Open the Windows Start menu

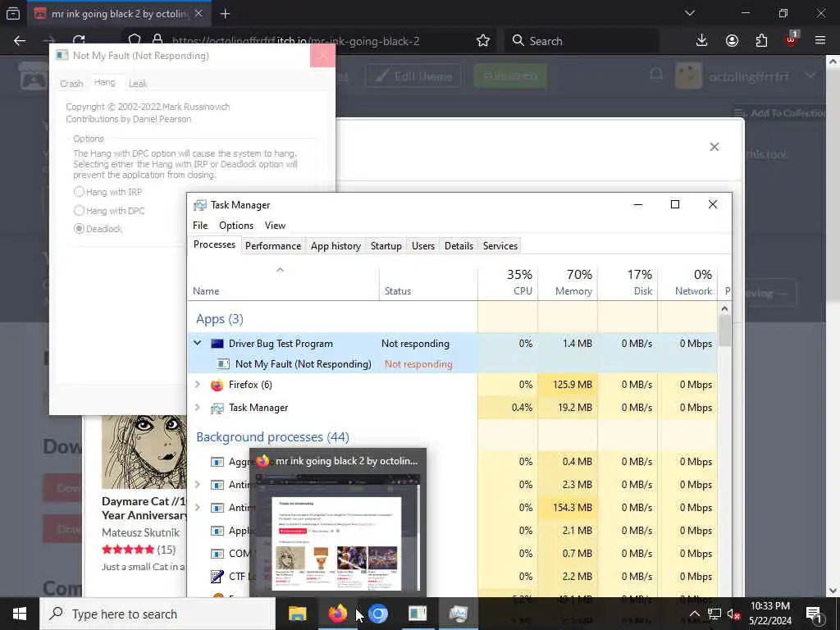20,614
